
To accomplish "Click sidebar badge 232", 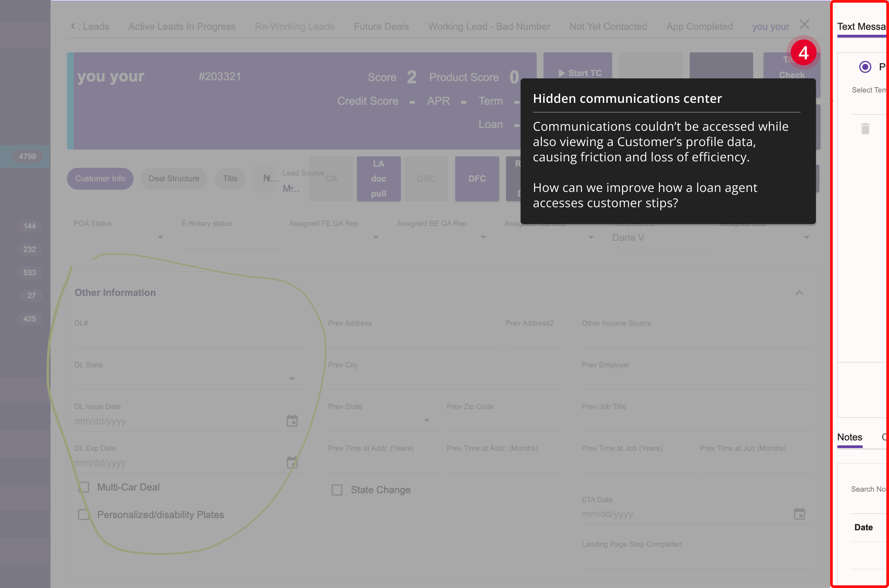I will pyautogui.click(x=29, y=249).
